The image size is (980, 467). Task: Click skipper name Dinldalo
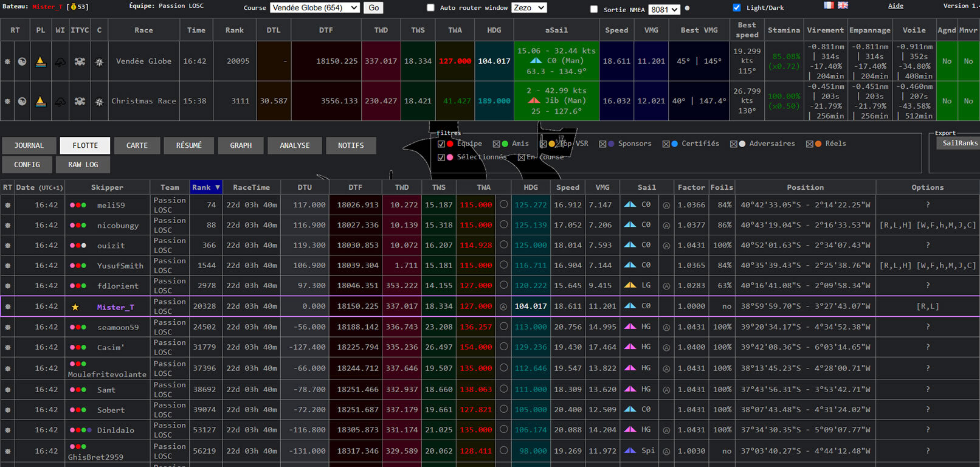(x=116, y=431)
